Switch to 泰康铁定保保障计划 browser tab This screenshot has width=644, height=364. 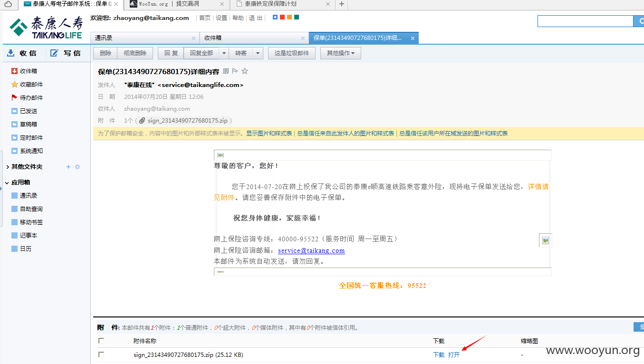click(x=283, y=4)
